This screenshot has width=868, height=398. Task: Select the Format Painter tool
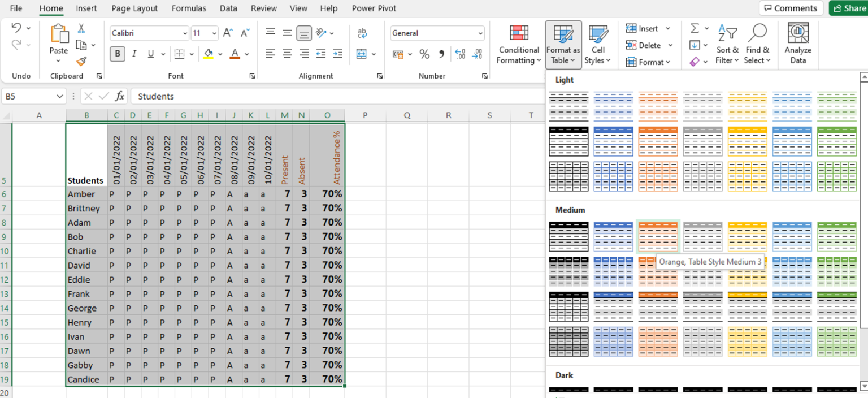pyautogui.click(x=81, y=61)
